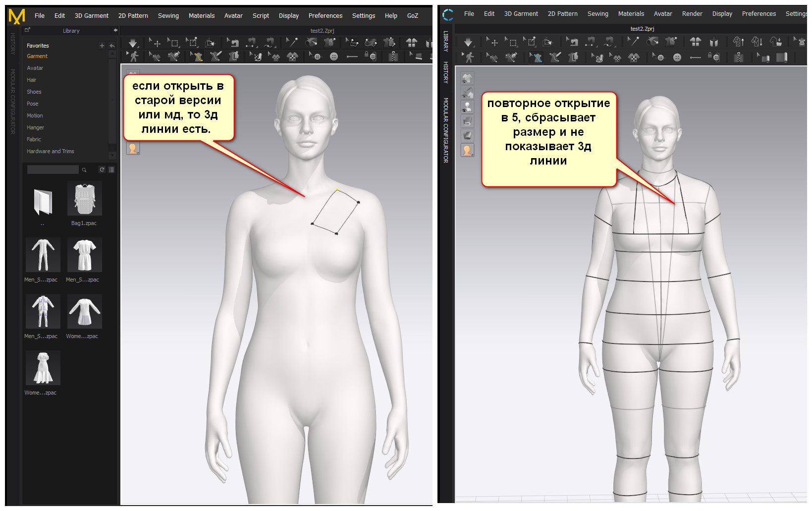The image size is (812, 511).
Task: Click the fabric roll icon in right CLO toolbar
Action: pos(782,57)
